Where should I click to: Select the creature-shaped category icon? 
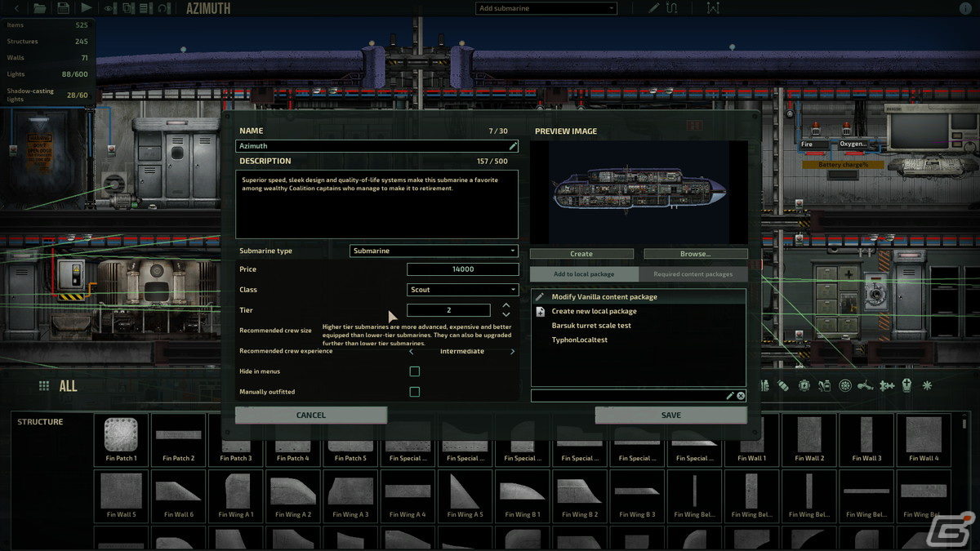(887, 385)
